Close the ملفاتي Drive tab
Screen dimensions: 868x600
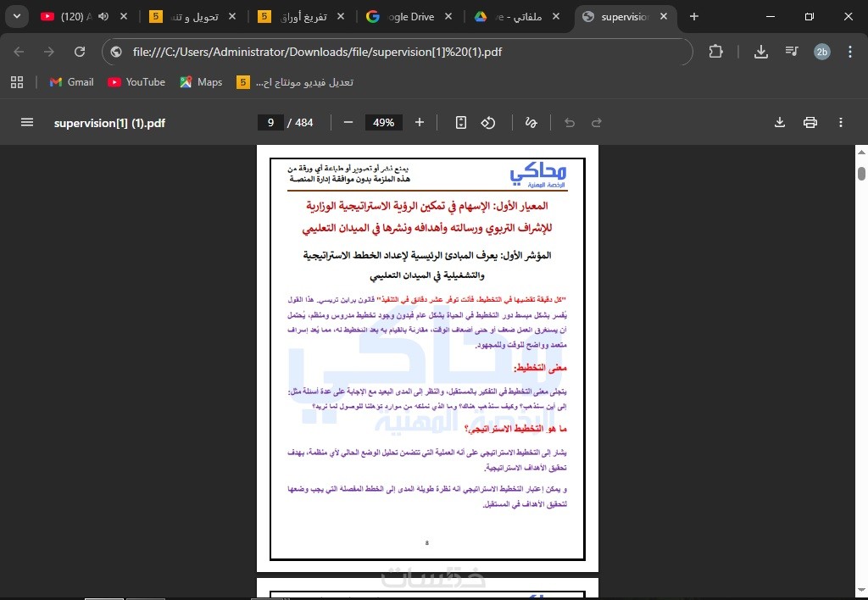point(556,17)
